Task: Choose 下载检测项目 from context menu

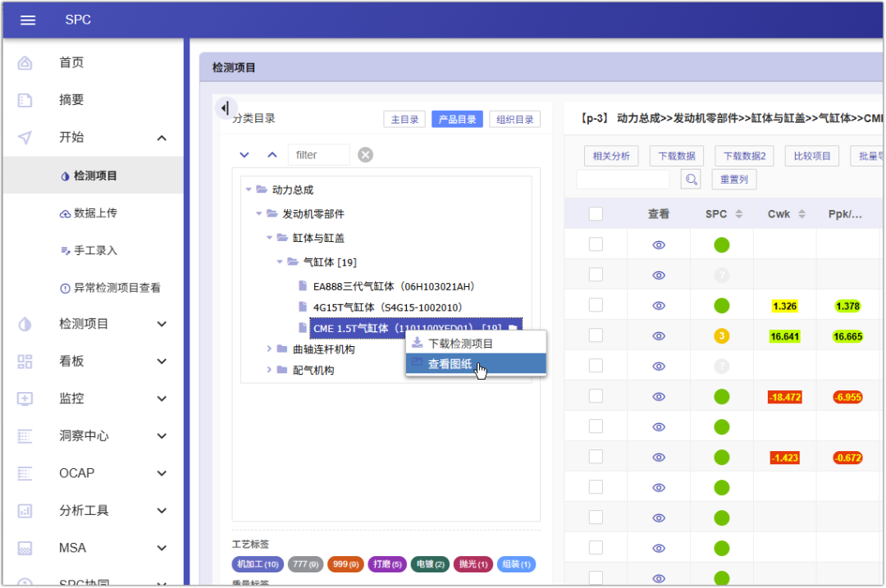Action: (x=476, y=344)
